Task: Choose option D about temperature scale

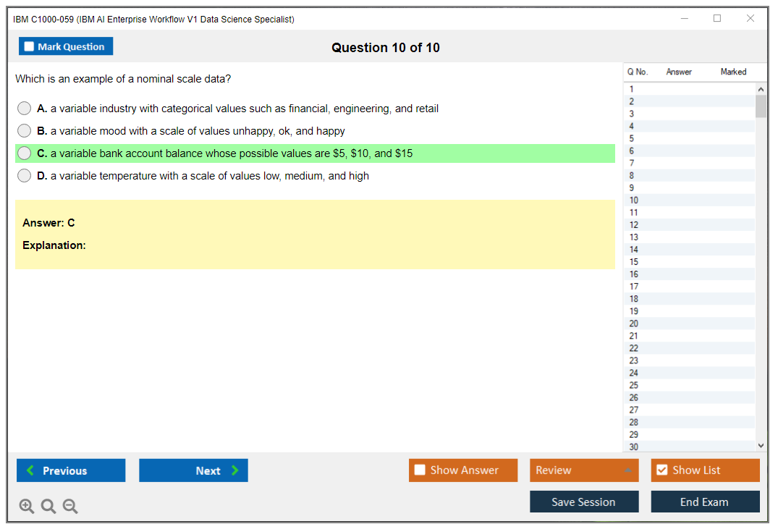Action: 25,176
